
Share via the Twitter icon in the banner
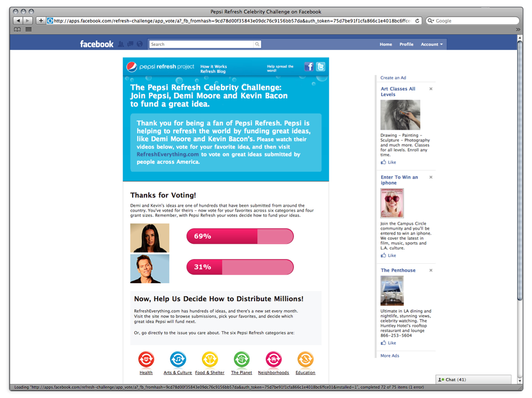pyautogui.click(x=321, y=67)
